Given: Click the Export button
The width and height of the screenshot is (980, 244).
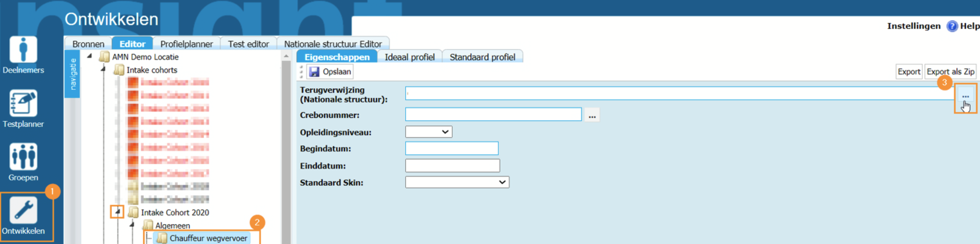Looking at the screenshot, I should 909,71.
